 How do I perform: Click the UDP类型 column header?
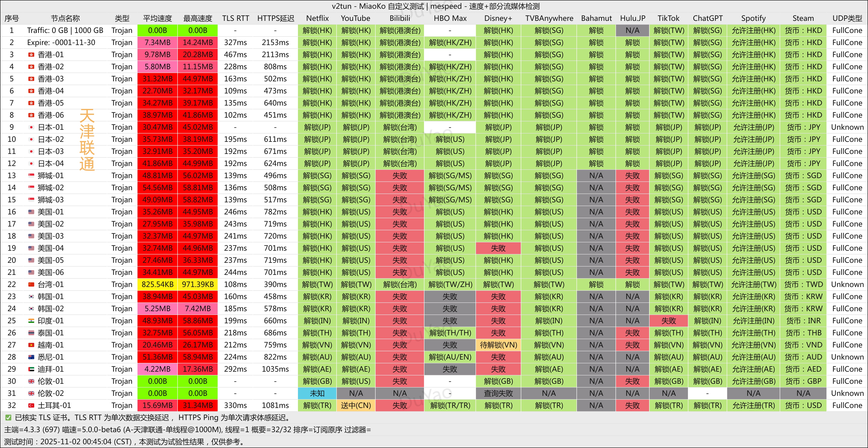(847, 18)
